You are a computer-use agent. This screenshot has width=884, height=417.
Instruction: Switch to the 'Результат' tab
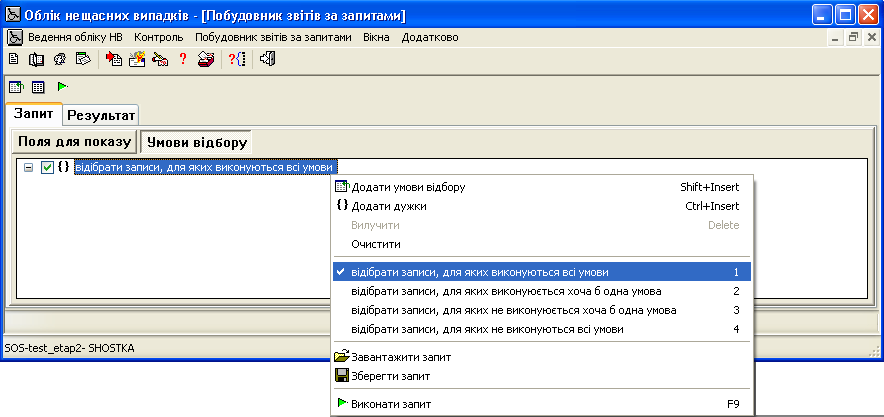(x=101, y=116)
